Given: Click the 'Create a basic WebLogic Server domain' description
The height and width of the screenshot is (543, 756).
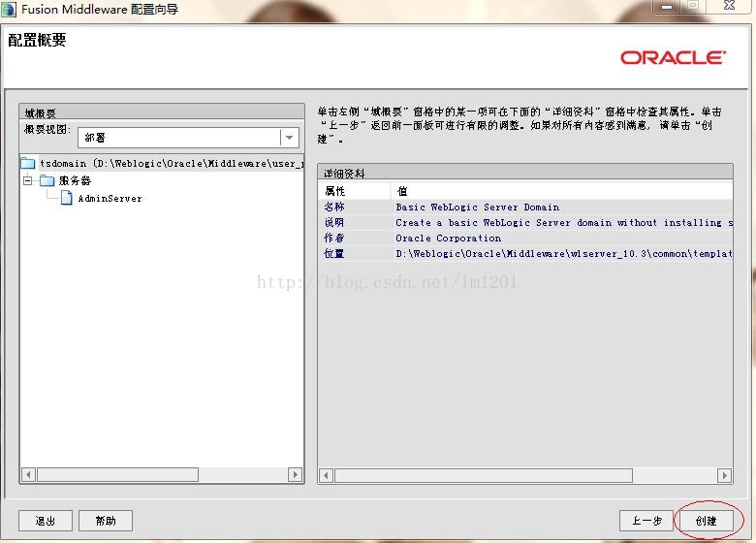Looking at the screenshot, I should point(564,222).
